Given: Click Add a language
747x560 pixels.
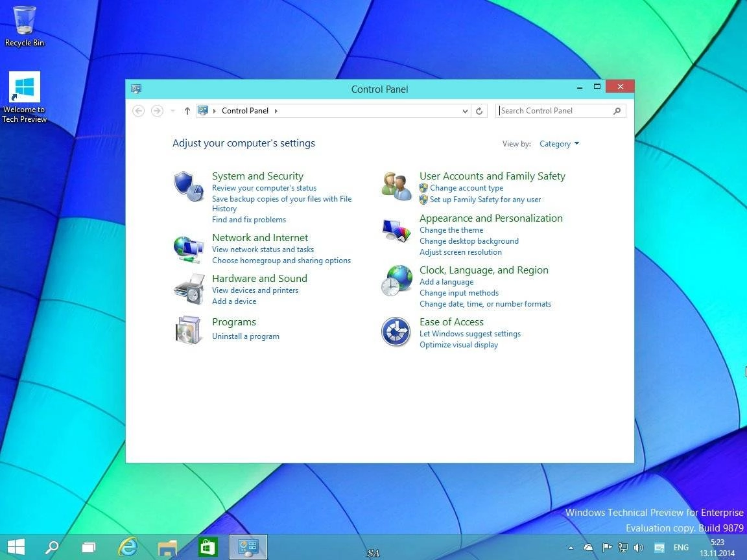Looking at the screenshot, I should pyautogui.click(x=446, y=282).
